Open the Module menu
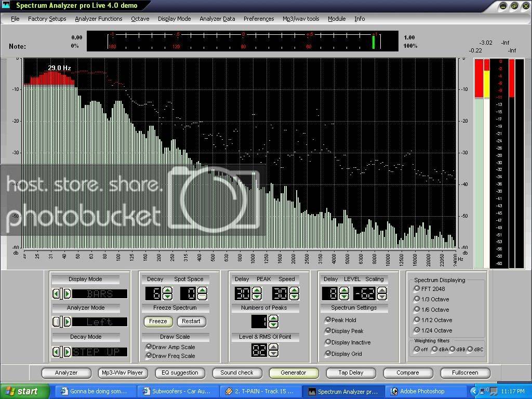Viewport: 532px width, 399px height. pos(337,19)
